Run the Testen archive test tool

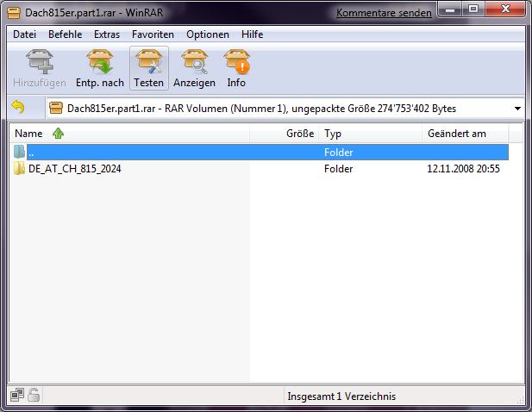149,68
